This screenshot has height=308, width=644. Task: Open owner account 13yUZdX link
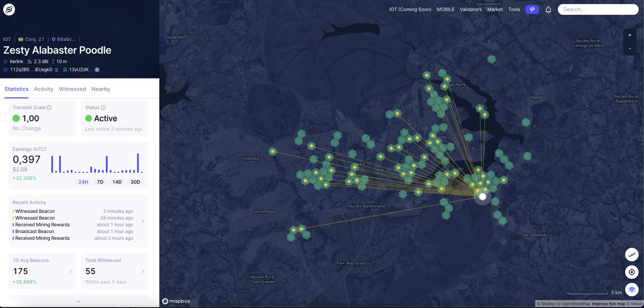pyautogui.click(x=80, y=70)
